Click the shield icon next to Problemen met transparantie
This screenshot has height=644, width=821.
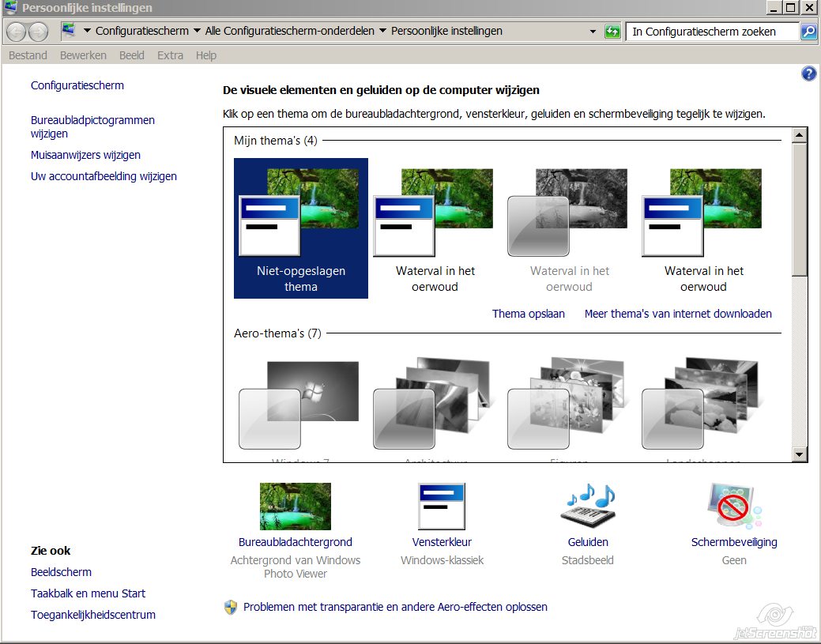coord(231,608)
